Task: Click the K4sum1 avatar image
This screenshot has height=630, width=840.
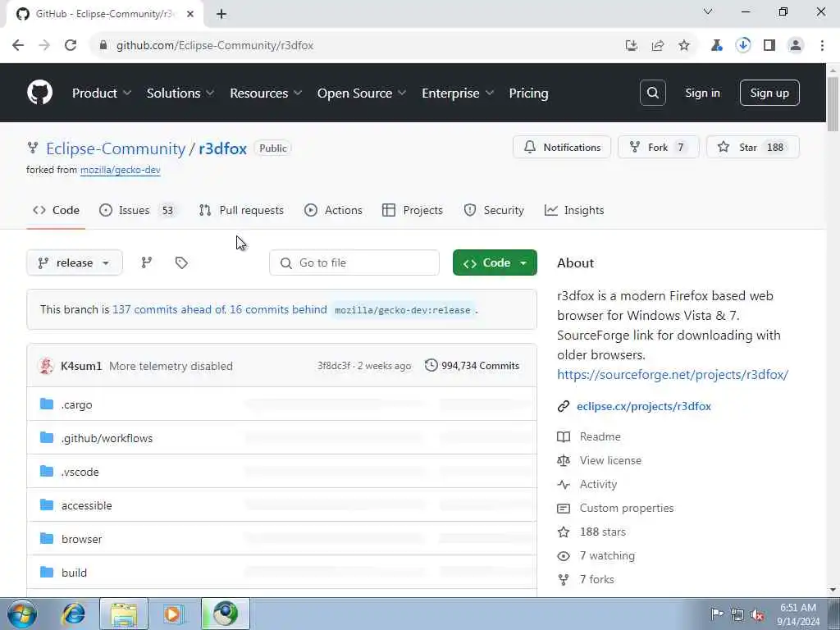Action: tap(47, 366)
